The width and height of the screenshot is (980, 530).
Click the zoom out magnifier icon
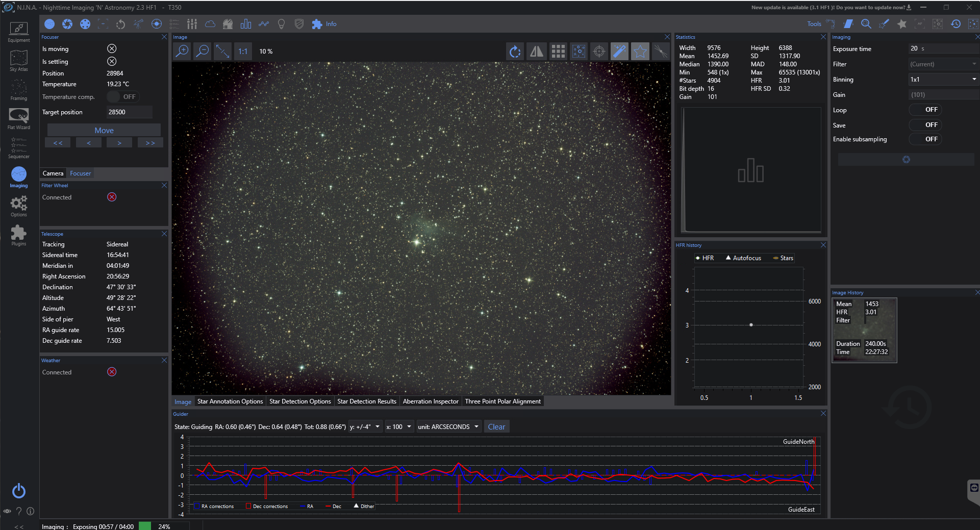(203, 51)
